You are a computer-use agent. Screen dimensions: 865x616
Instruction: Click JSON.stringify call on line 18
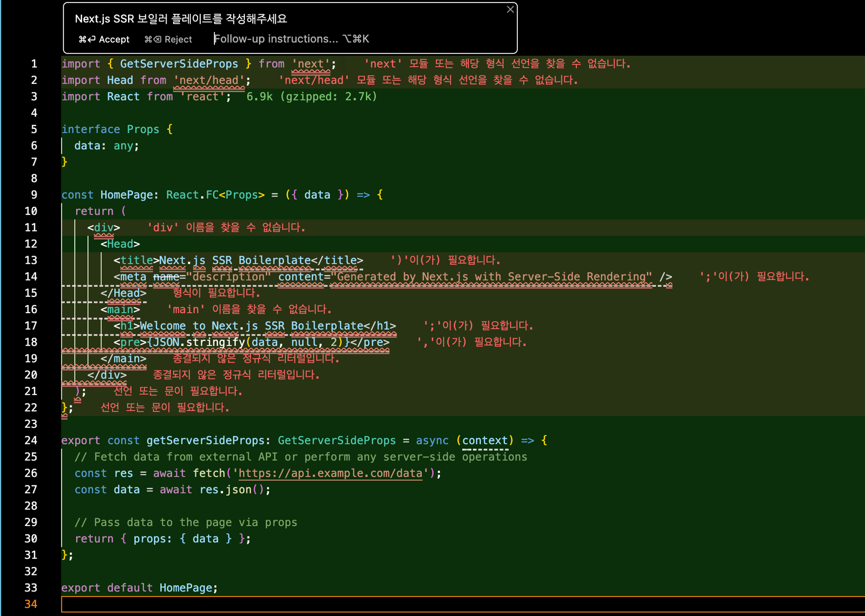coord(248,342)
